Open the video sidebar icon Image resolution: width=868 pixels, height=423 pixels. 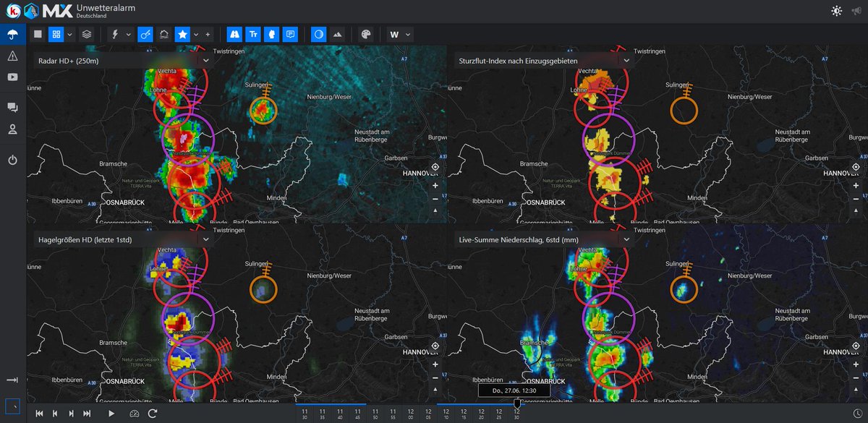click(12, 77)
